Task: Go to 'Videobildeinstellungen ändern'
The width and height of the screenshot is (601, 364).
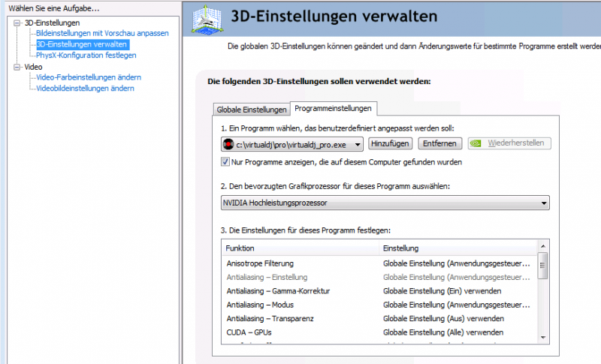Action: (85, 89)
